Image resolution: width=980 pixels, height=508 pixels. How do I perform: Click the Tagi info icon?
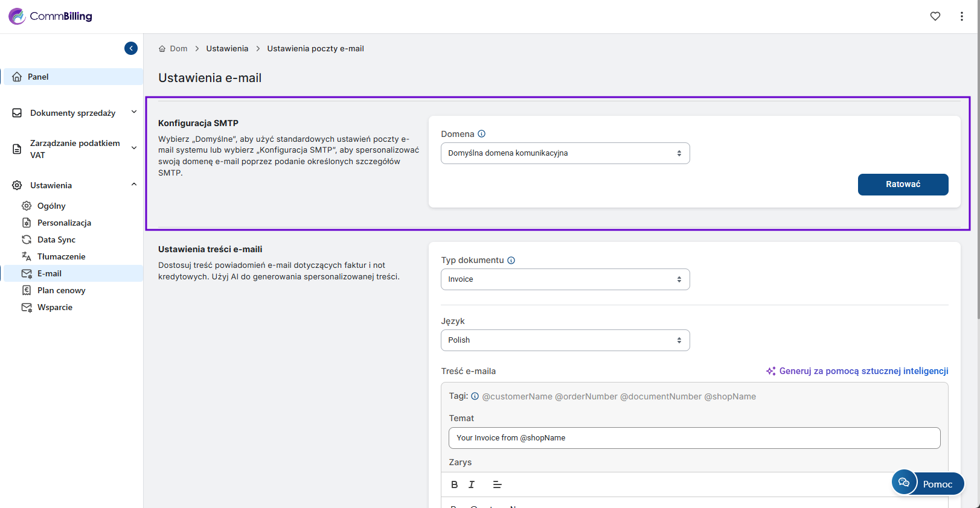pyautogui.click(x=475, y=396)
